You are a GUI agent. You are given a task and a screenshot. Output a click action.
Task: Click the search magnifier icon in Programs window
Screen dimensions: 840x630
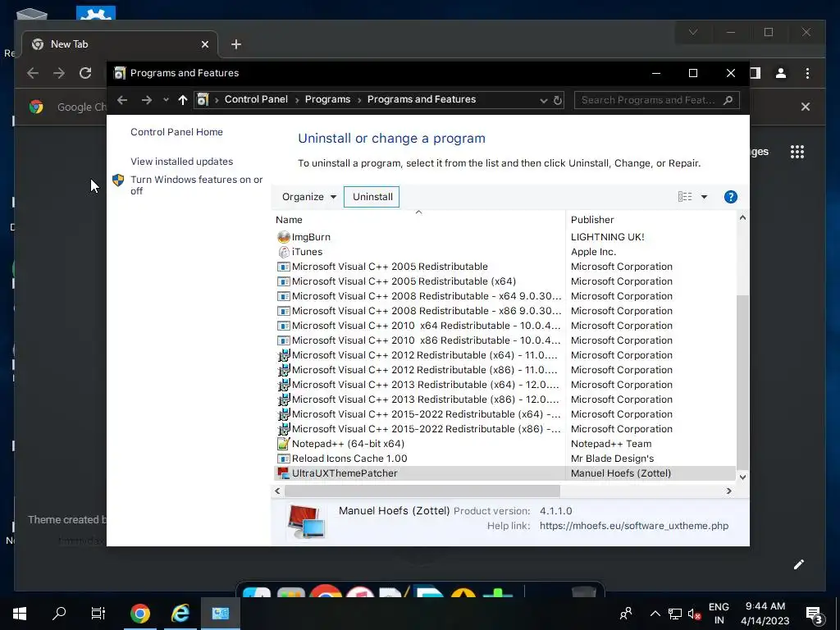[x=728, y=100]
